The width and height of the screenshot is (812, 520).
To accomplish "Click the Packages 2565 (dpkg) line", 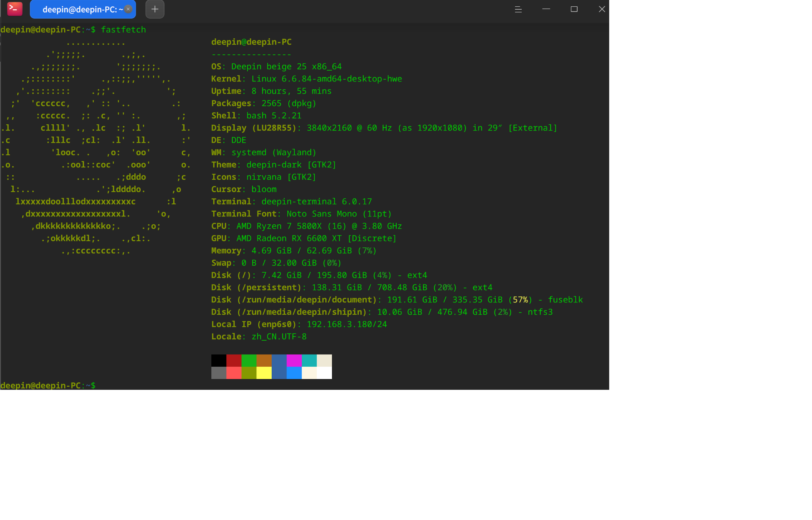I will 264,103.
